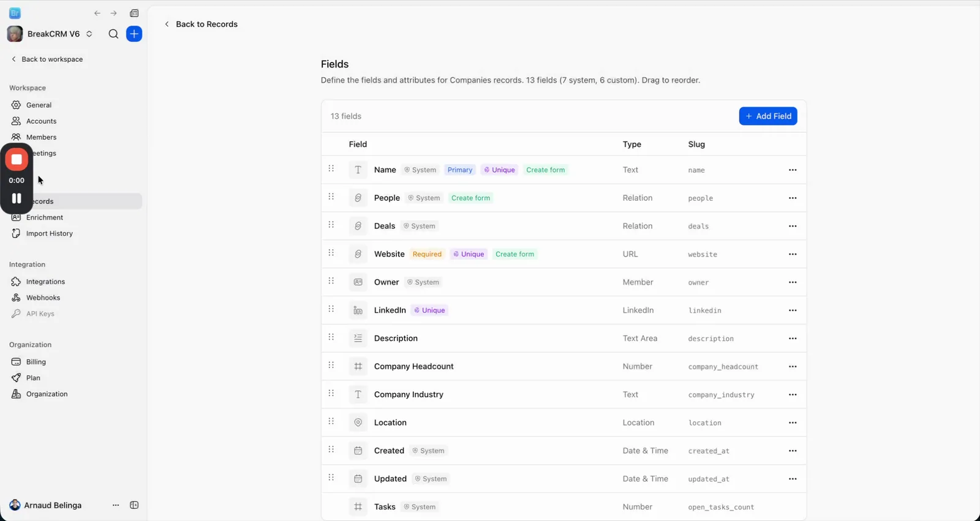Image resolution: width=980 pixels, height=521 pixels.
Task: Stop the screen recording
Action: coord(17,160)
